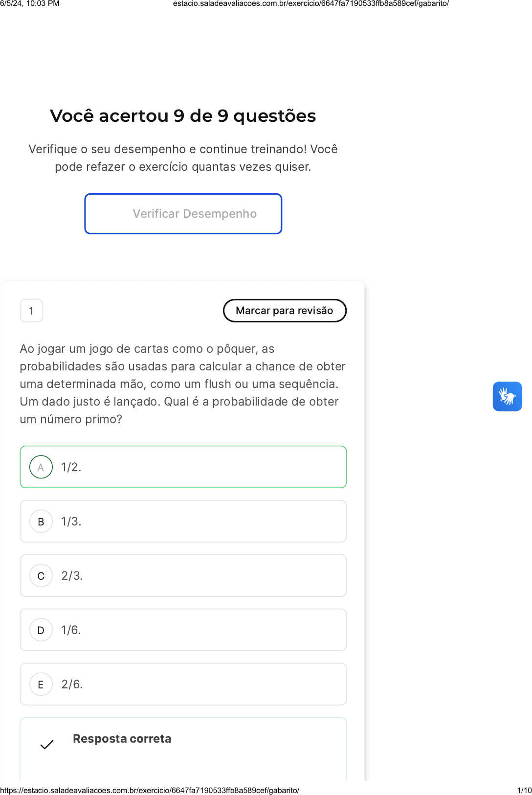532x795 pixels.
Task: Click the Verificar Desempenho button
Action: click(x=183, y=214)
